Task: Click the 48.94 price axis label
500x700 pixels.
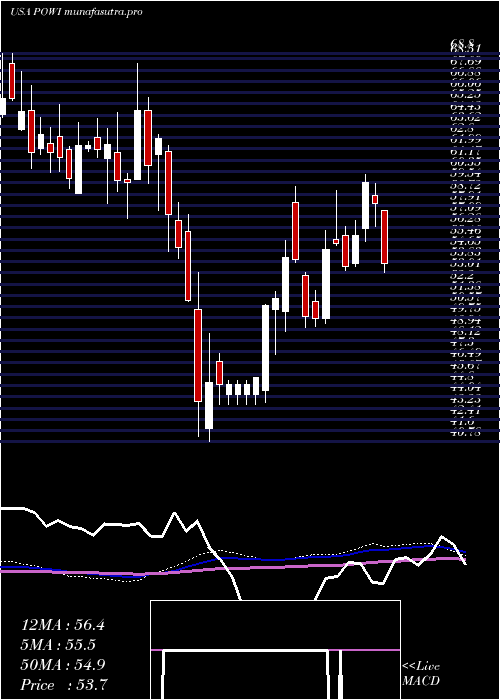Action: point(466,321)
